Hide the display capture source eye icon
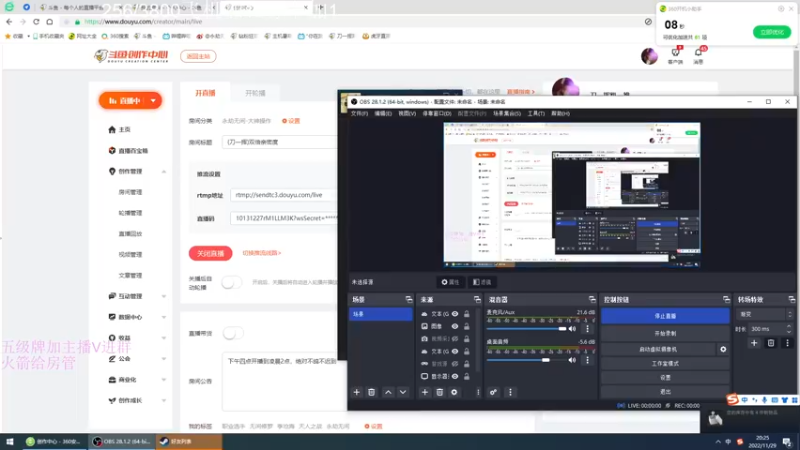Image resolution: width=800 pixels, height=450 pixels. click(455, 376)
